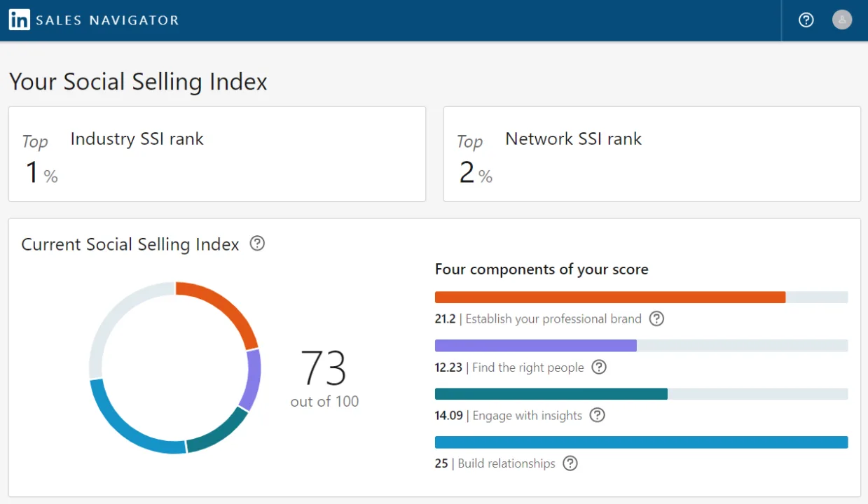This screenshot has height=504, width=868.
Task: Click the blue segment of the donut chart
Action: [x=126, y=425]
